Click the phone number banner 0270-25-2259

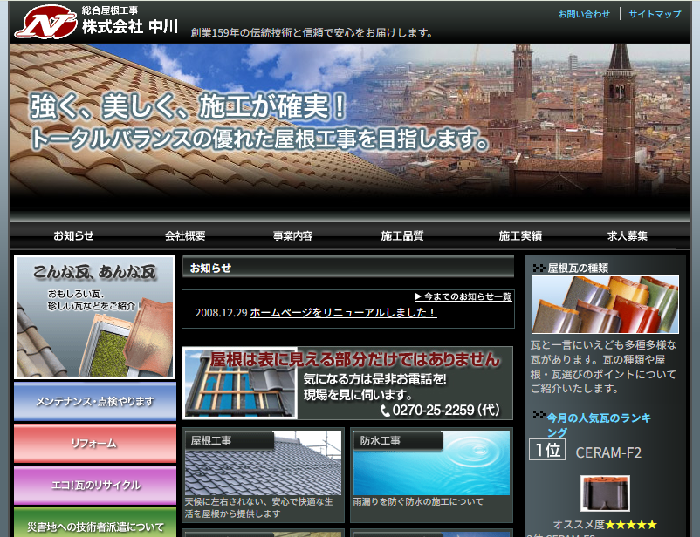point(347,383)
